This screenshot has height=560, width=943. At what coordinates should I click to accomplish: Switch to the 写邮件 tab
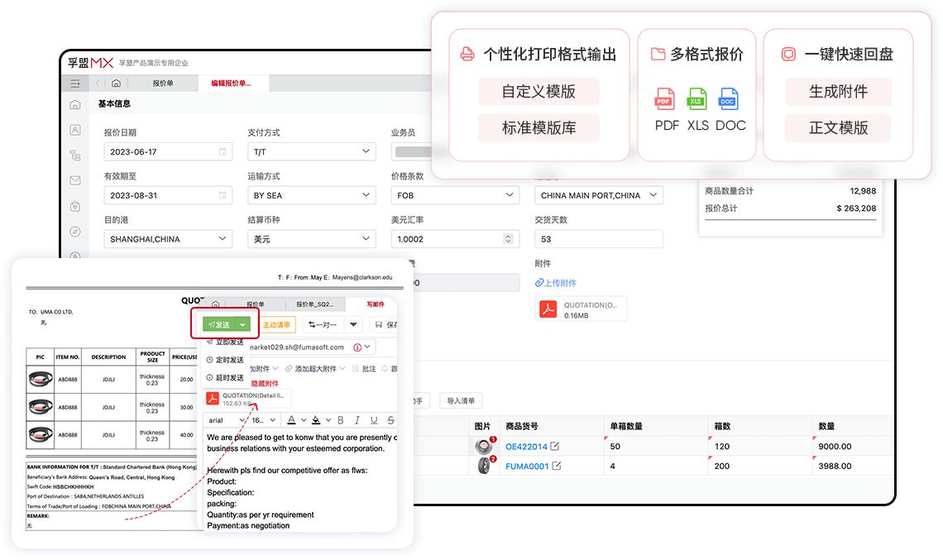click(x=376, y=304)
